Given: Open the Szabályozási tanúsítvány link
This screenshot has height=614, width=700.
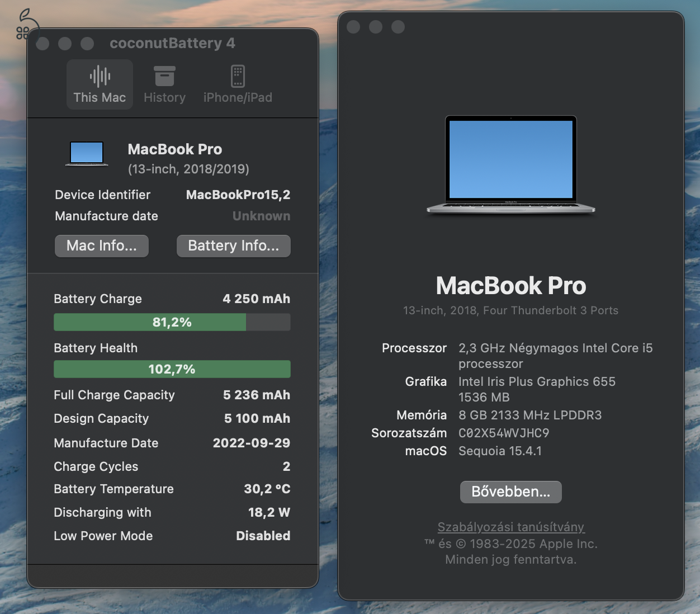Looking at the screenshot, I should click(x=510, y=527).
